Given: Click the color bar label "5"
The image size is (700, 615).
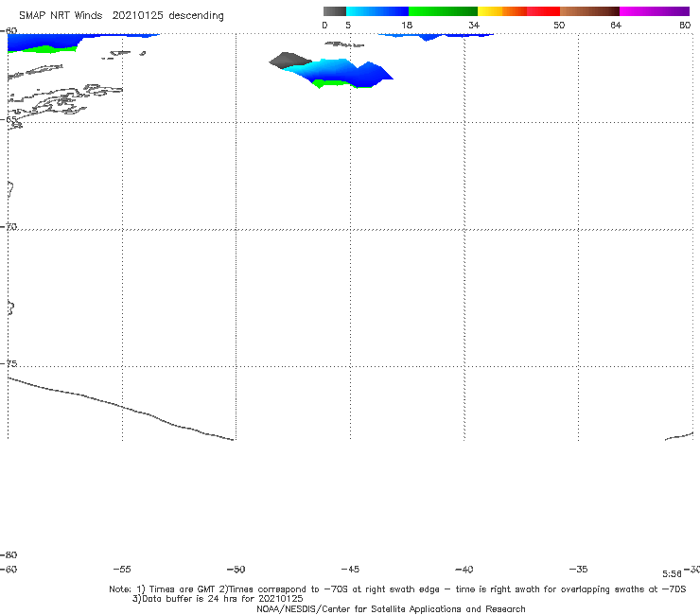Looking at the screenshot, I should 348,25.
